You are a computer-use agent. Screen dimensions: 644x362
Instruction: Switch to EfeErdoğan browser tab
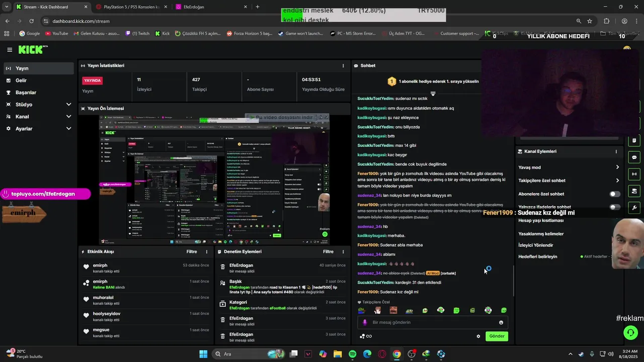coord(211,7)
